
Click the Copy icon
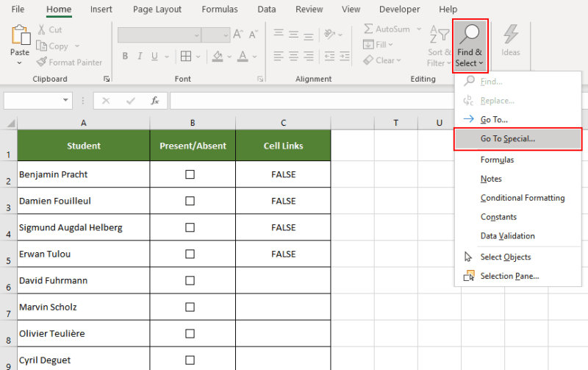pos(41,46)
